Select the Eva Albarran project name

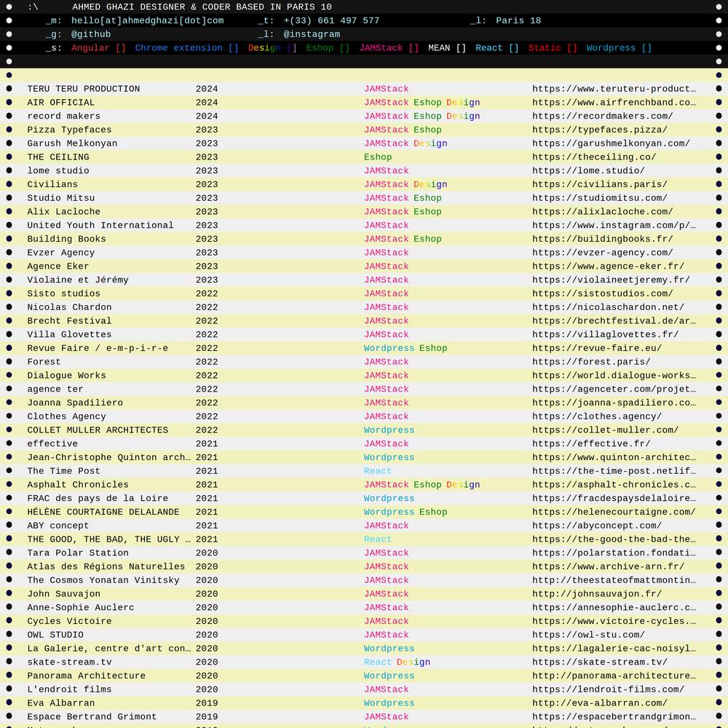pyautogui.click(x=60, y=703)
